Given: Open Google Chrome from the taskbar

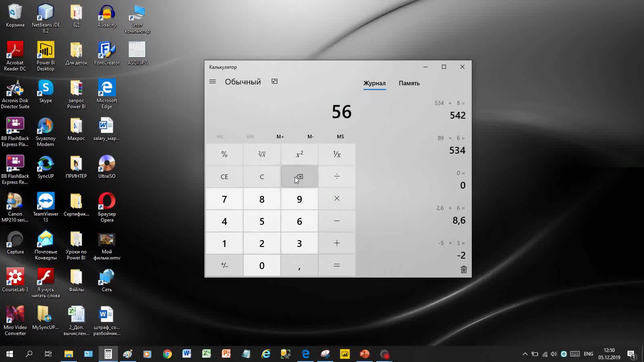Looking at the screenshot, I should pyautogui.click(x=167, y=354).
